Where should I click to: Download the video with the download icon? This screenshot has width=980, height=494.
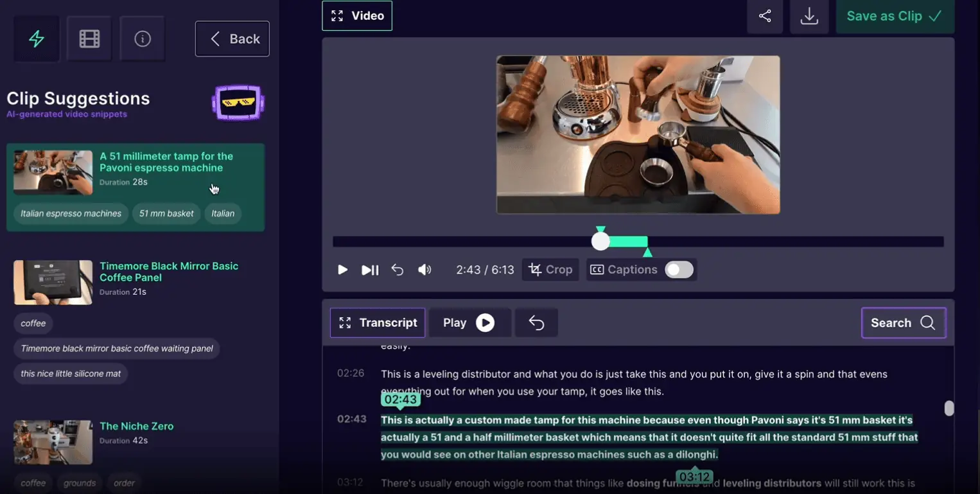click(809, 17)
